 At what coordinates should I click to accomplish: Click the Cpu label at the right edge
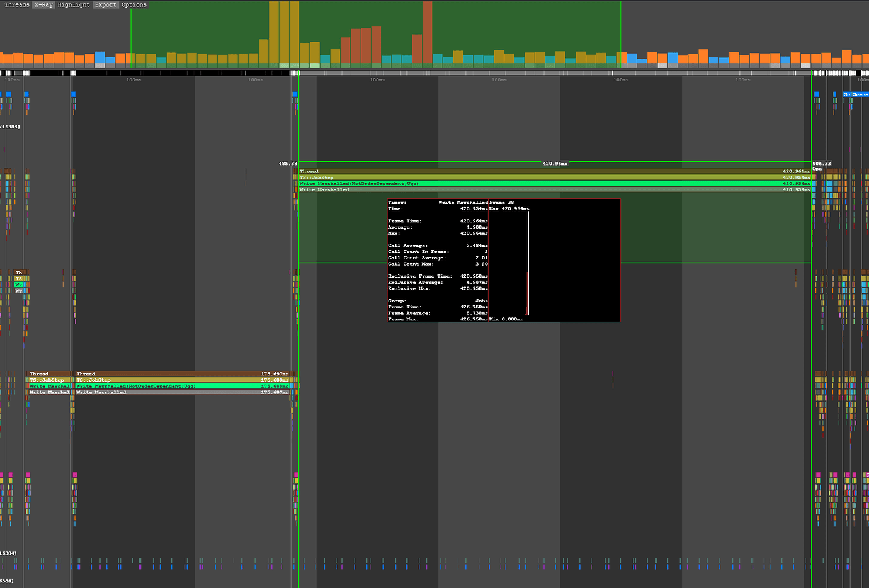(x=817, y=168)
